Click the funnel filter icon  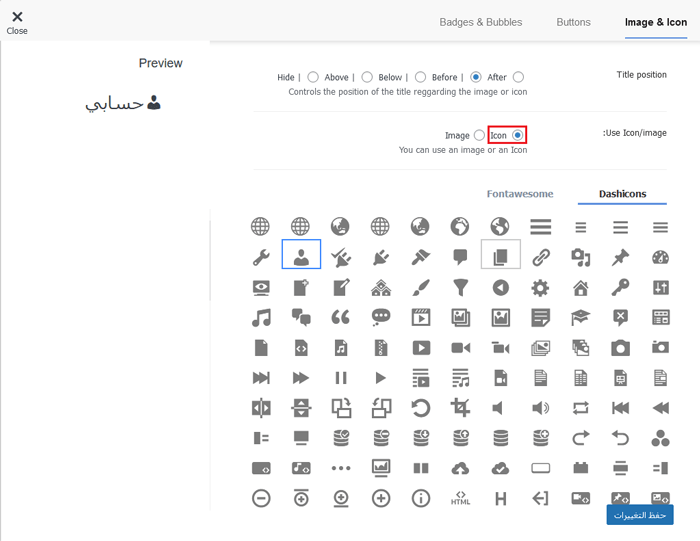(461, 288)
